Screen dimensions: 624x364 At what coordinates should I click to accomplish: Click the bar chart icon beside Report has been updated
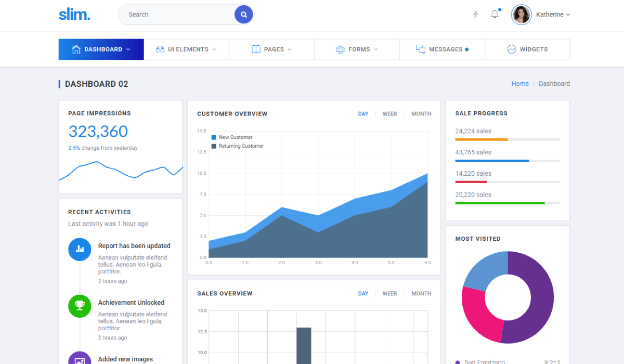point(80,249)
